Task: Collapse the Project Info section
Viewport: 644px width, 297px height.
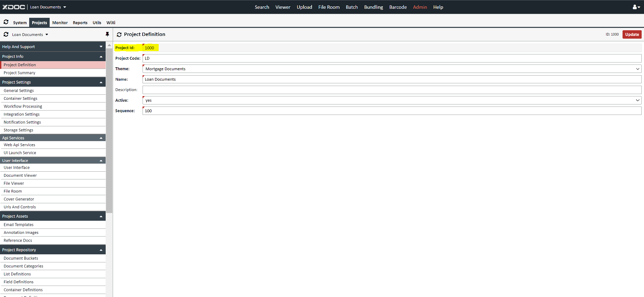Action: pyautogui.click(x=101, y=56)
